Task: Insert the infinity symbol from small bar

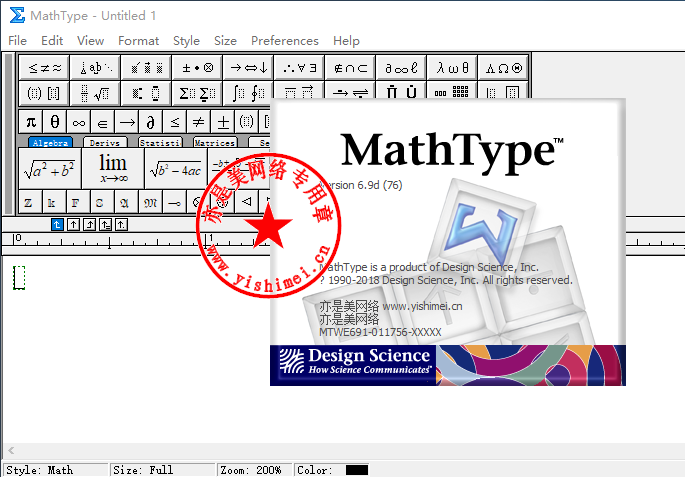Action: tap(79, 122)
